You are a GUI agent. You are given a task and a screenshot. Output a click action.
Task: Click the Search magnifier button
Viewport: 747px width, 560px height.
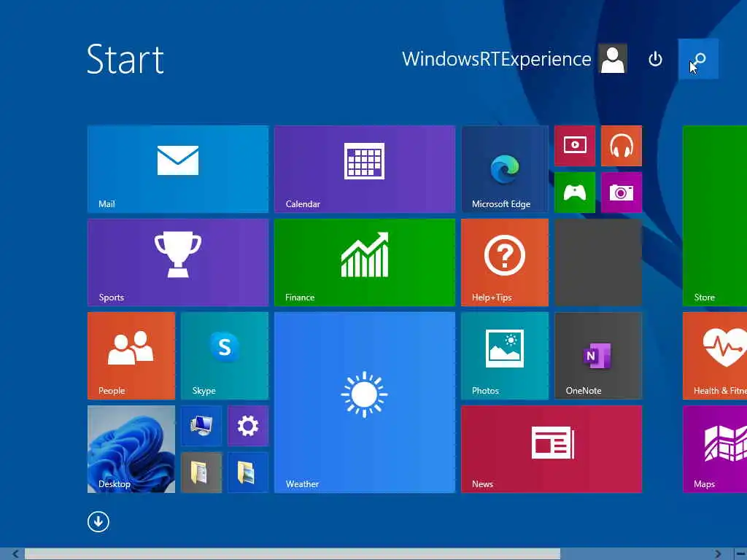pyautogui.click(x=698, y=59)
